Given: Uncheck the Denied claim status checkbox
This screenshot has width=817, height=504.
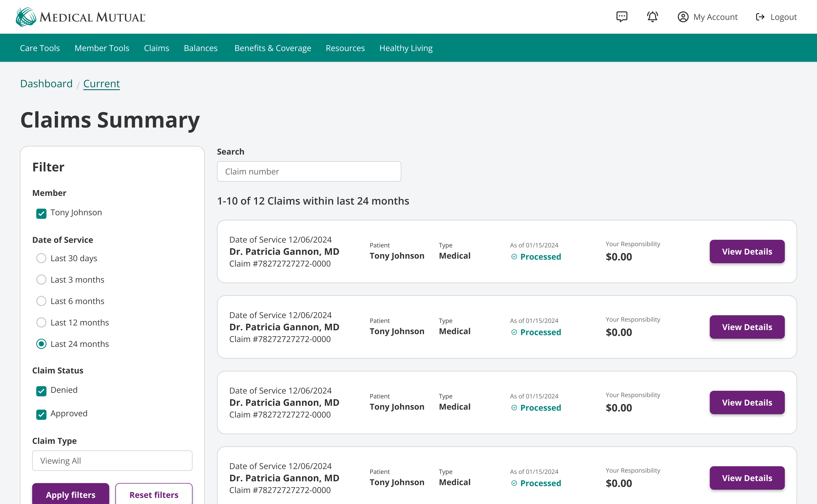Looking at the screenshot, I should (41, 391).
